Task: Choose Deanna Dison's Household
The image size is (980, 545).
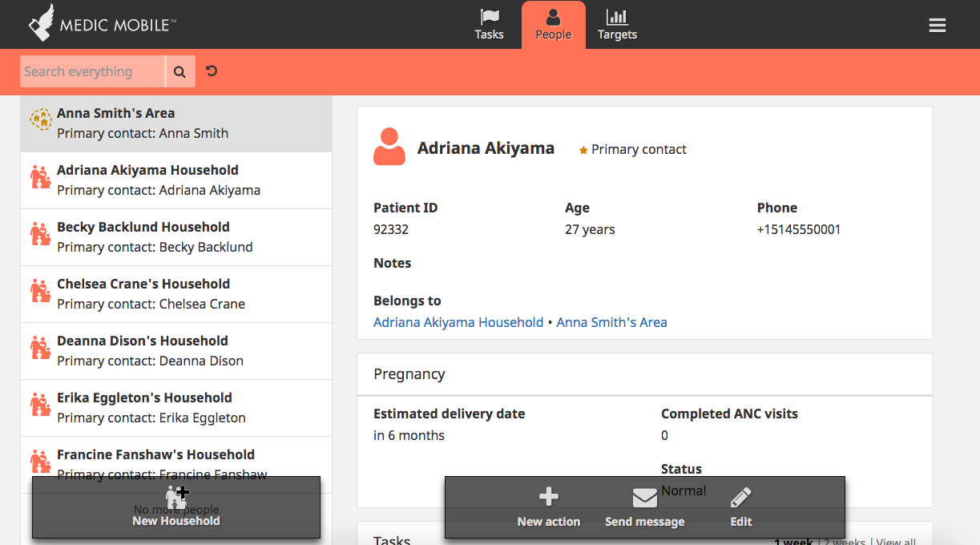Action: click(x=176, y=351)
